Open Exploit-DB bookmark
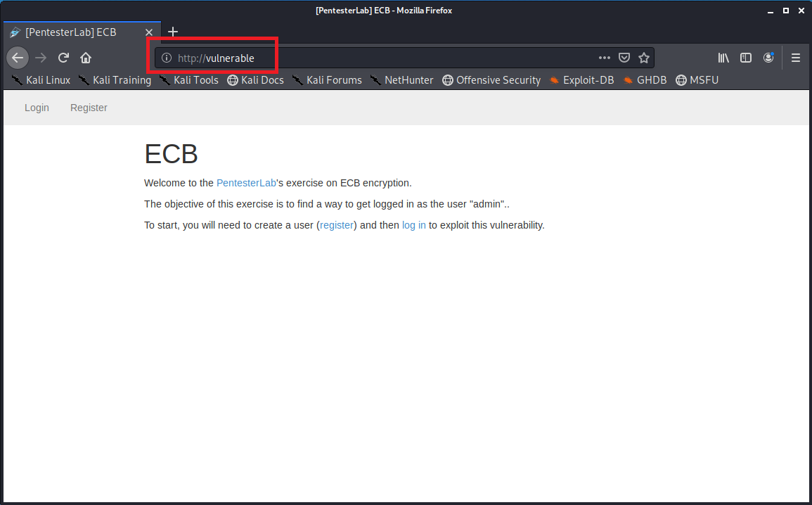The image size is (812, 505). (581, 80)
